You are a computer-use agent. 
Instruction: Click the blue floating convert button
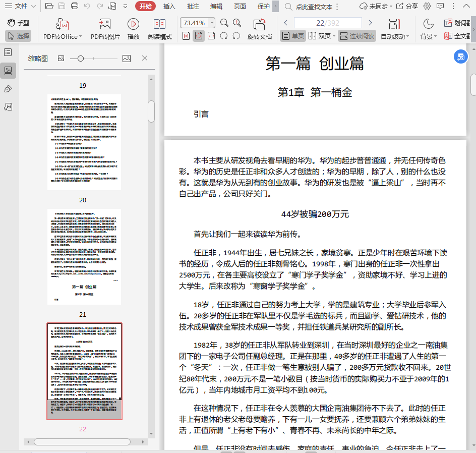(460, 57)
